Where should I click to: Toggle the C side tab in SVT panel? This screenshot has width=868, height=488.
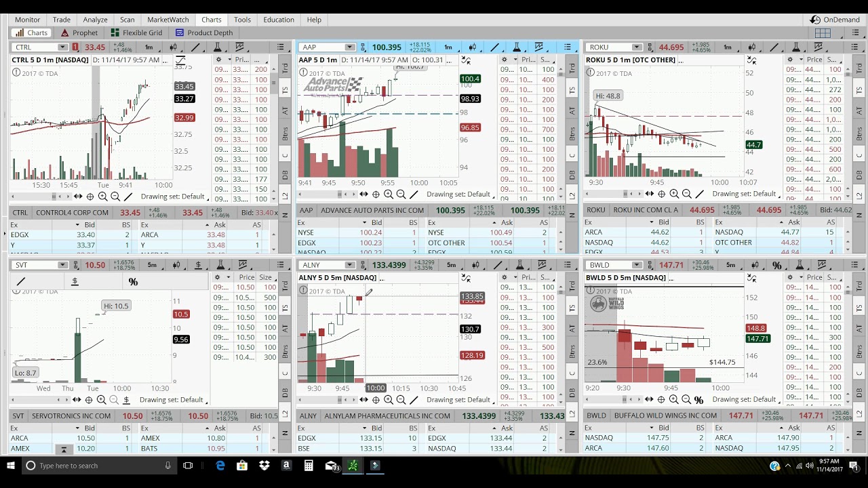point(285,371)
